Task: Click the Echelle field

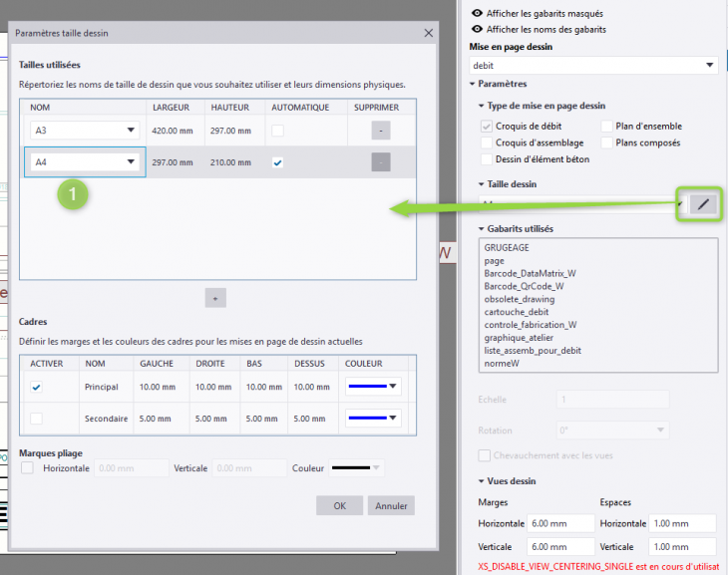Action: click(613, 400)
